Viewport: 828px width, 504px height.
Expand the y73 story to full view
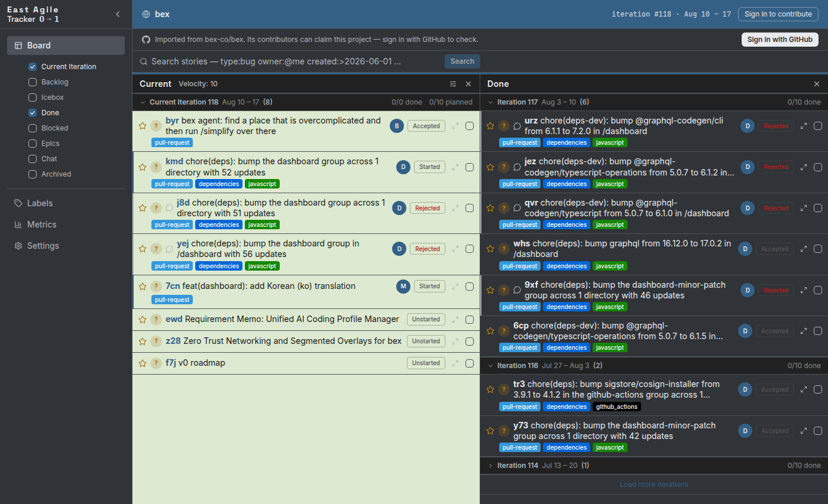[804, 431]
